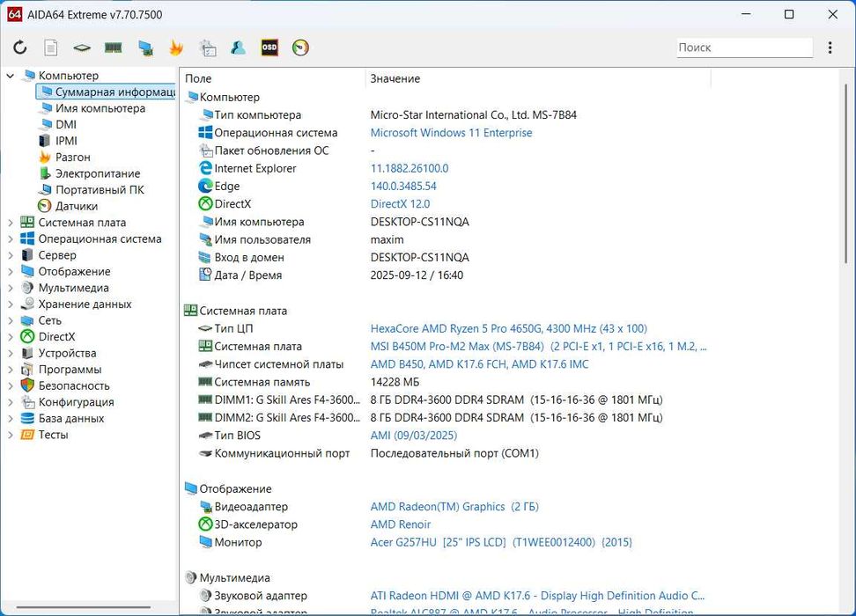
Task: Launch the flame stability test icon
Action: (176, 48)
